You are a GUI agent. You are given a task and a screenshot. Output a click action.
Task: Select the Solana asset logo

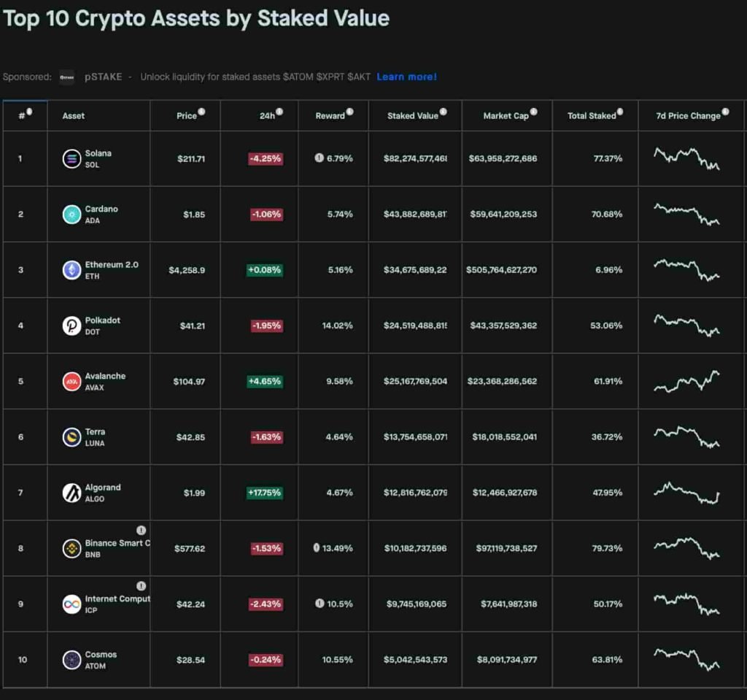(71, 158)
